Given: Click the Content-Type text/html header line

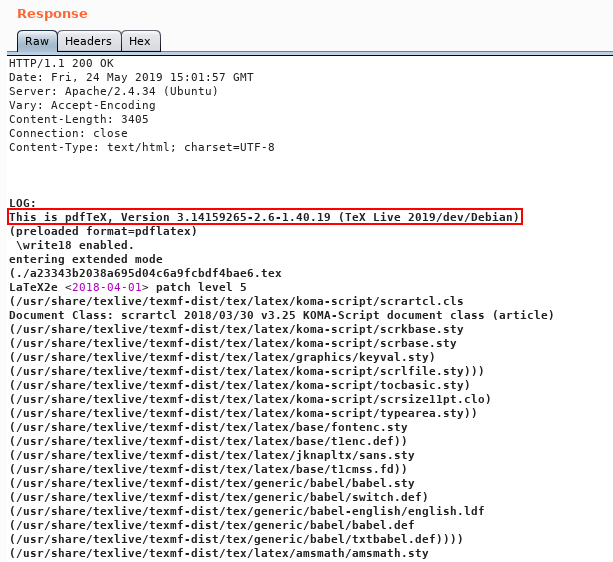Looking at the screenshot, I should [x=141, y=147].
